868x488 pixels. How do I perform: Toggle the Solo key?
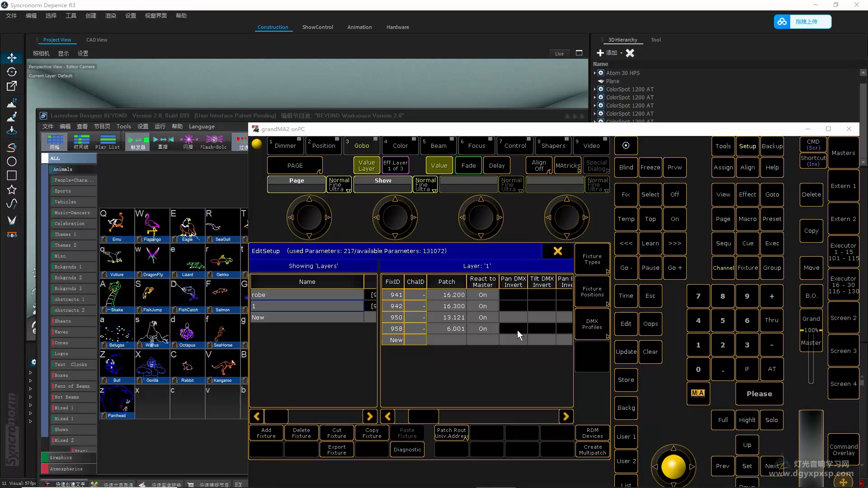[771, 420]
